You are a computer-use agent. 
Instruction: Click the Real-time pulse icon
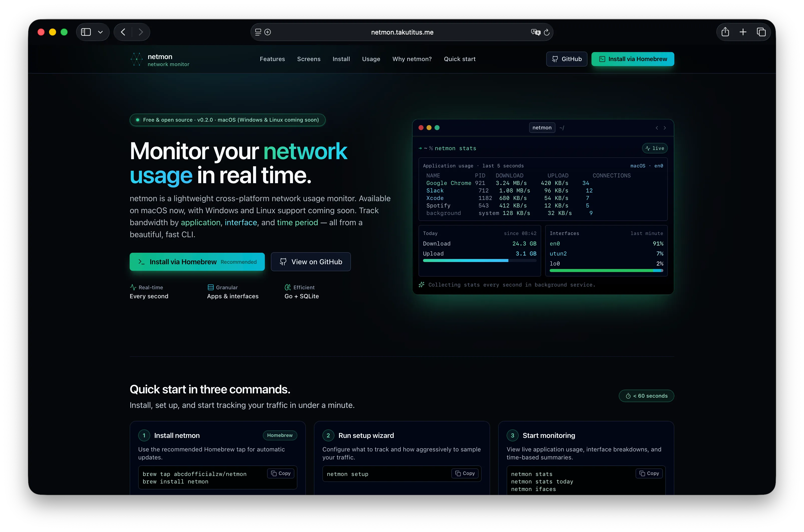[133, 287]
